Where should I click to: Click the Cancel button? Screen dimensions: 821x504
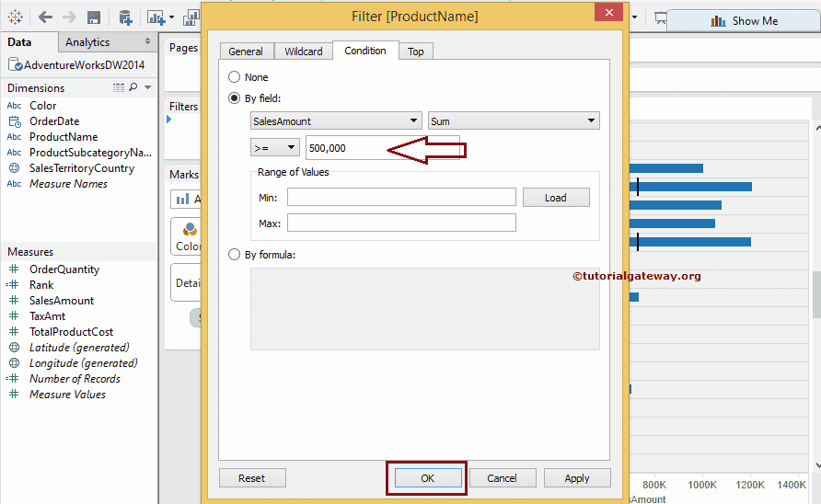pyautogui.click(x=503, y=478)
